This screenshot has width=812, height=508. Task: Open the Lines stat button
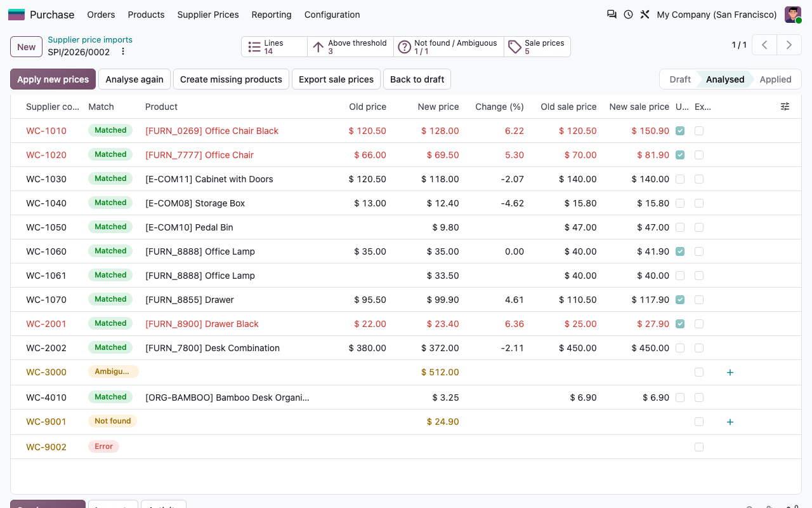pos(274,47)
